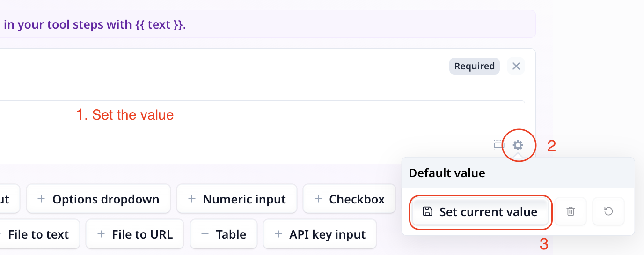Click the plus icon on Checkbox

pos(318,199)
